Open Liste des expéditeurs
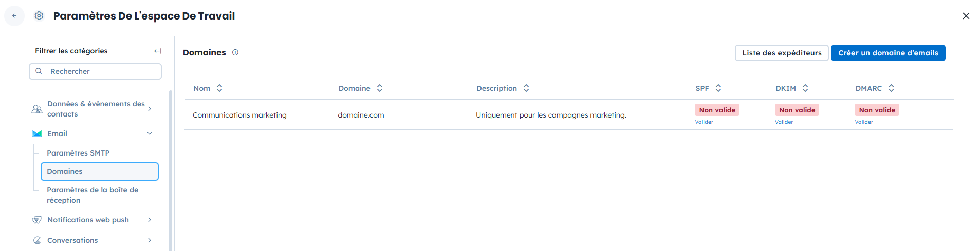Image resolution: width=980 pixels, height=251 pixels. [x=781, y=53]
